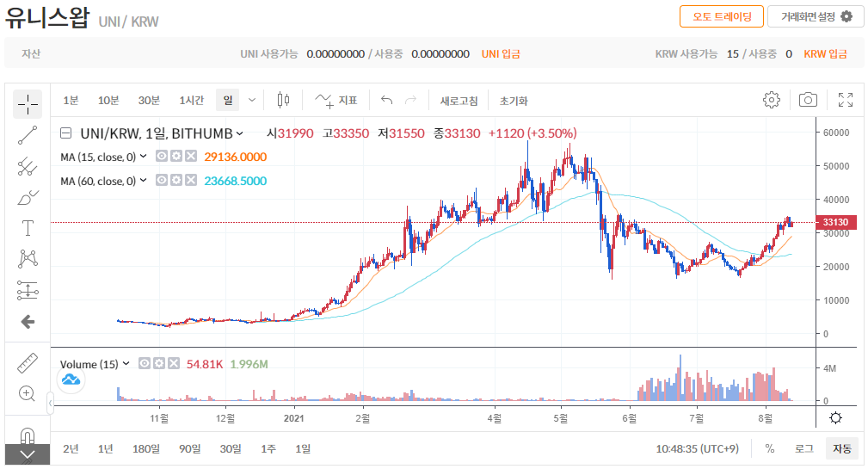Open the long position prediction tool
This screenshot has width=868, height=469.
pyautogui.click(x=28, y=290)
